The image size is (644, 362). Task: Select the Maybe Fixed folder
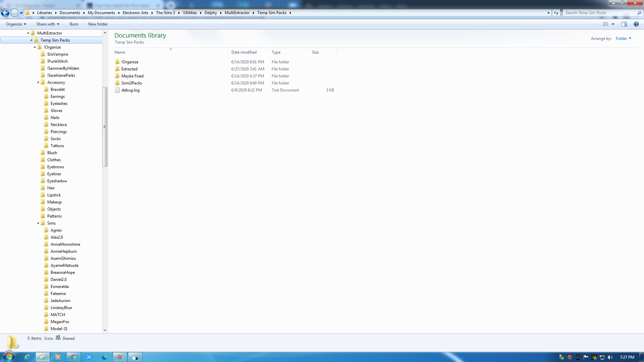(x=132, y=76)
